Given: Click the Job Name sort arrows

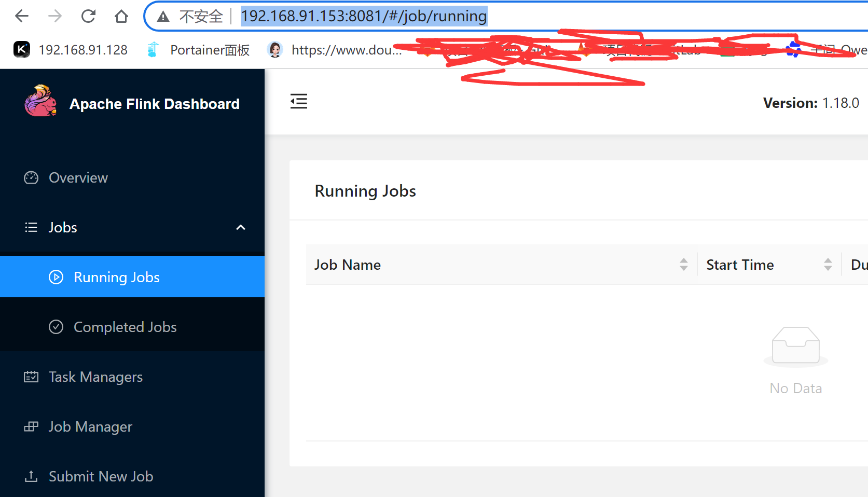Looking at the screenshot, I should pos(684,265).
